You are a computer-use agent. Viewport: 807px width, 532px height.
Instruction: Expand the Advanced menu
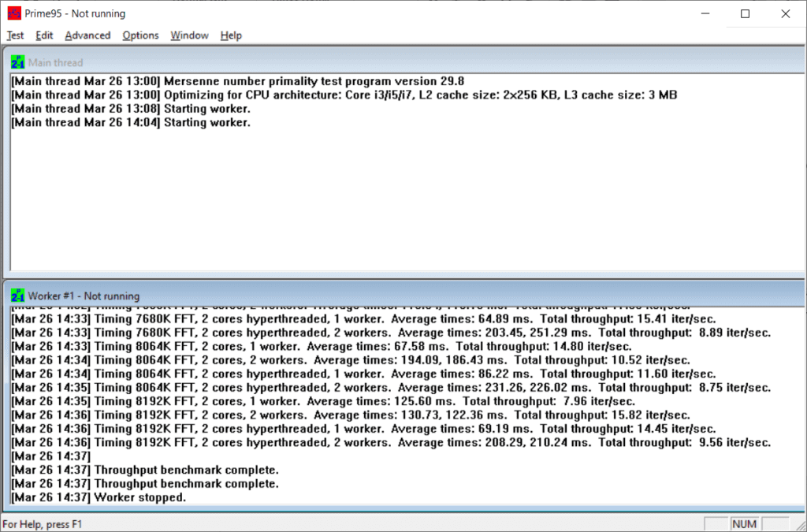point(87,35)
